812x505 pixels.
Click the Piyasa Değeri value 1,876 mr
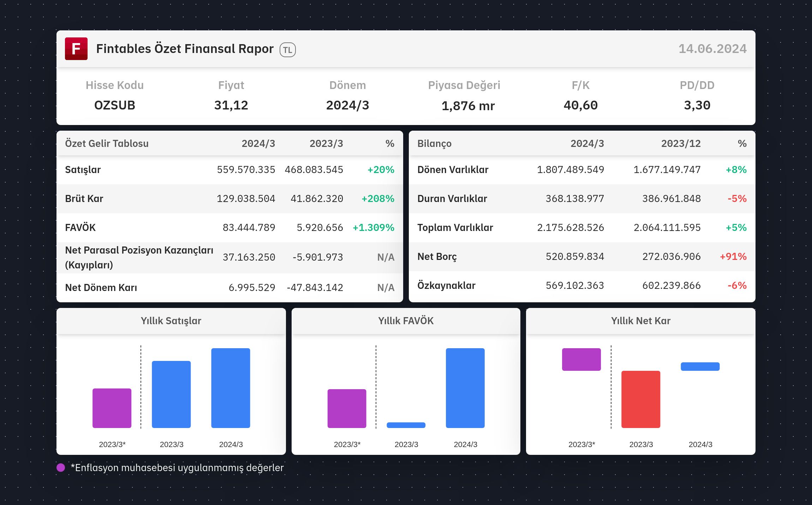(x=468, y=106)
